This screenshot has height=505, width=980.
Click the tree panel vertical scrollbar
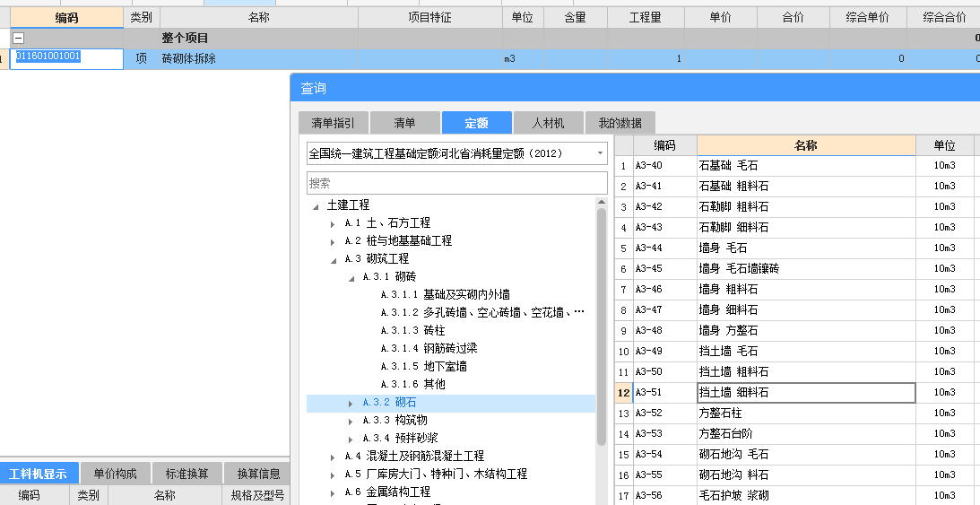(602, 327)
